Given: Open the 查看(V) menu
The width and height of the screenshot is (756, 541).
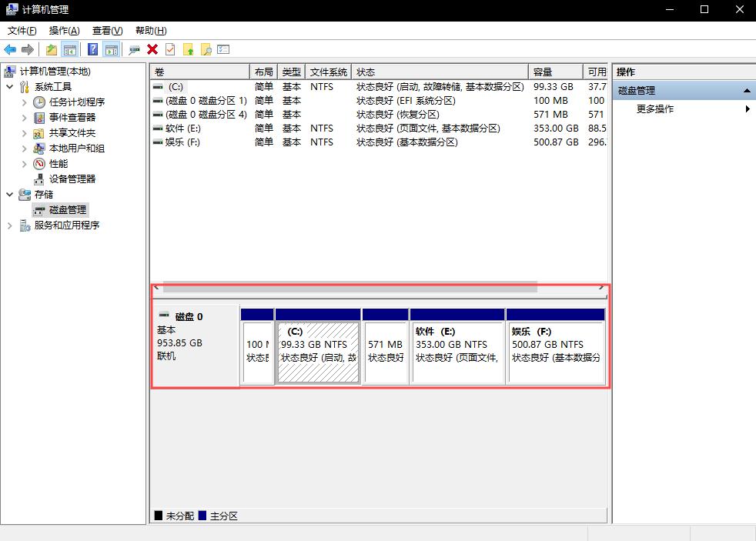Looking at the screenshot, I should pyautogui.click(x=107, y=31).
